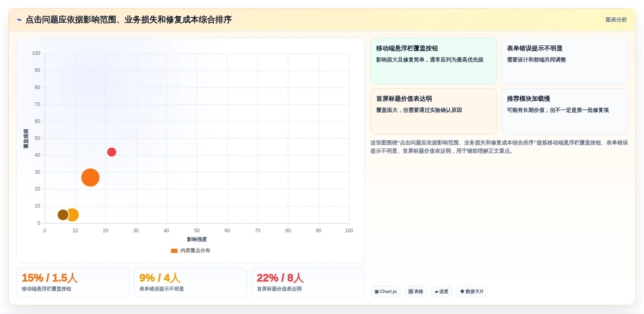
Task: Click the Chart.js tag chip
Action: (x=385, y=292)
